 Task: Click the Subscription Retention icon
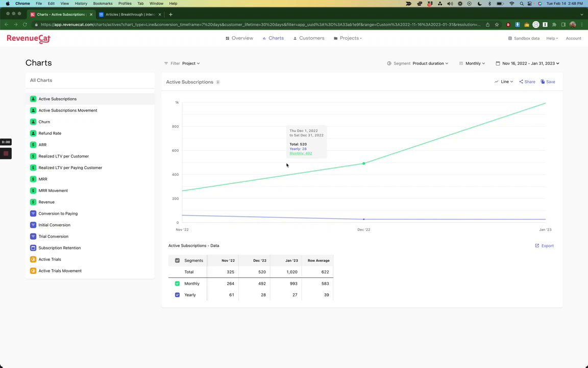click(33, 248)
